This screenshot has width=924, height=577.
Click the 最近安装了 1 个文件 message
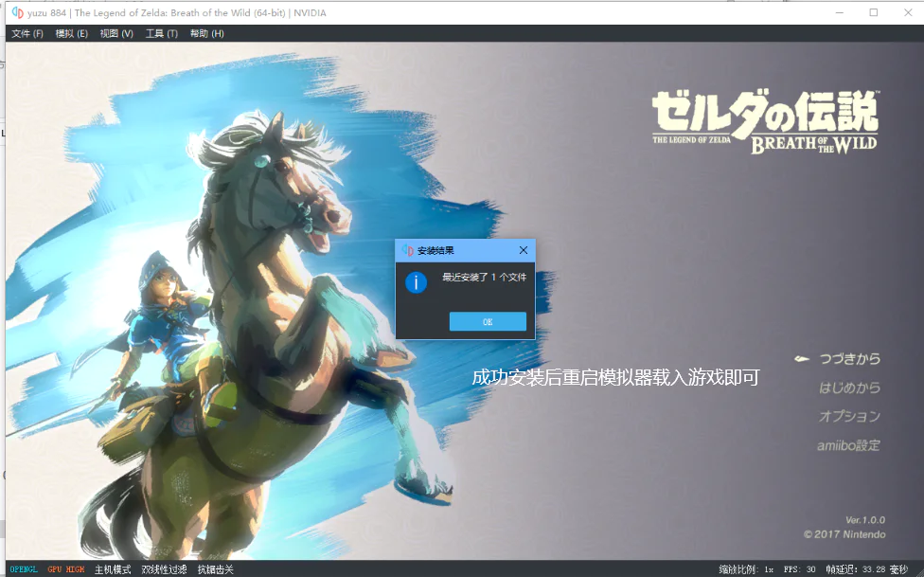[485, 278]
